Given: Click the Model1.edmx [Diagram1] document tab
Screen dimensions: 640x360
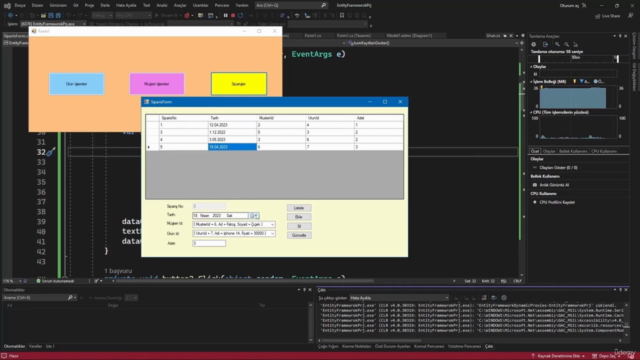Looking at the screenshot, I should (x=409, y=36).
